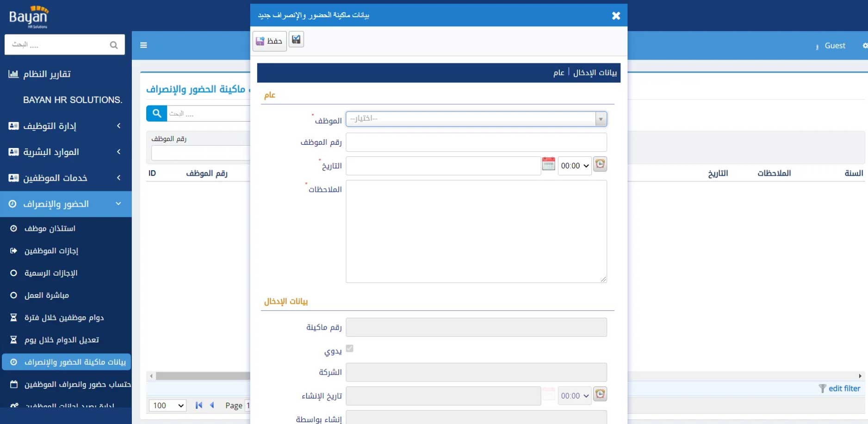Click the blue grid search button
This screenshot has width=868, height=424.
tap(156, 113)
